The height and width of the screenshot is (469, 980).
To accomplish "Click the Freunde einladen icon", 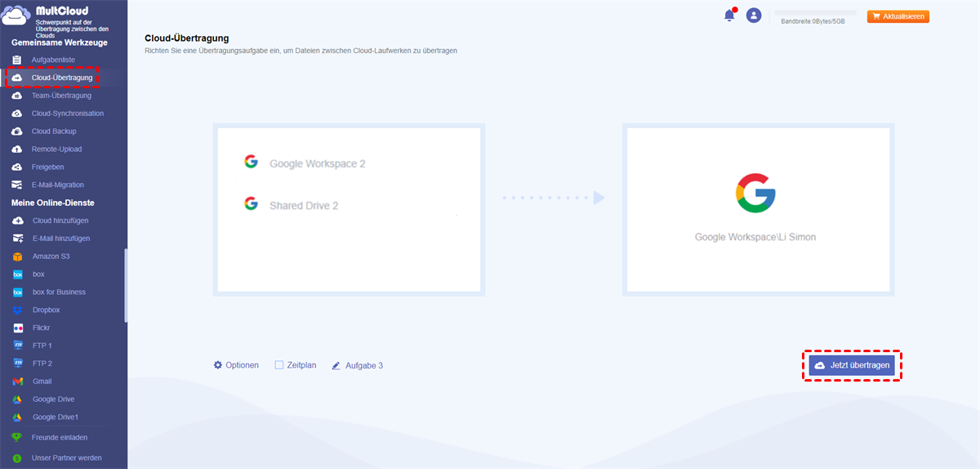I will [x=16, y=437].
